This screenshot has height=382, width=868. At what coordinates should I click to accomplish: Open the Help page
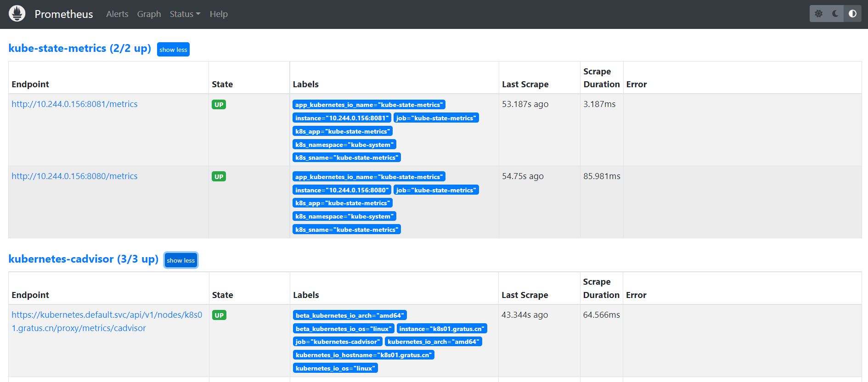pos(219,14)
